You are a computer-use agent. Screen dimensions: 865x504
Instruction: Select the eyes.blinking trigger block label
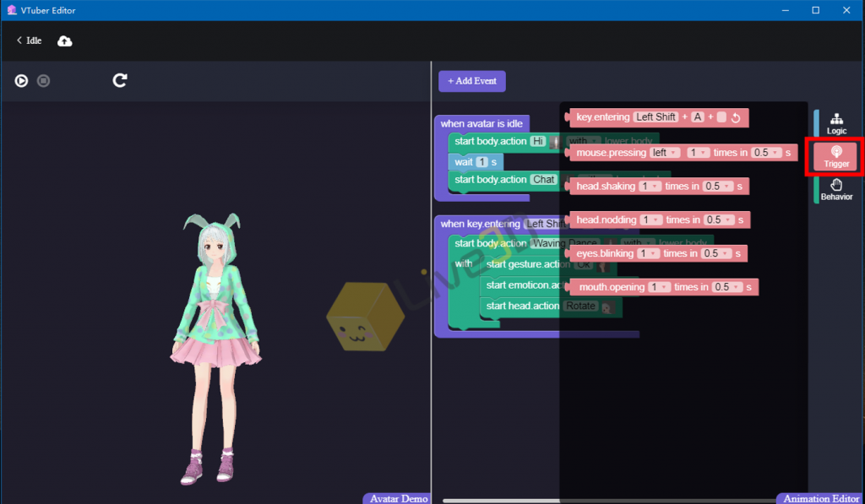pyautogui.click(x=605, y=253)
